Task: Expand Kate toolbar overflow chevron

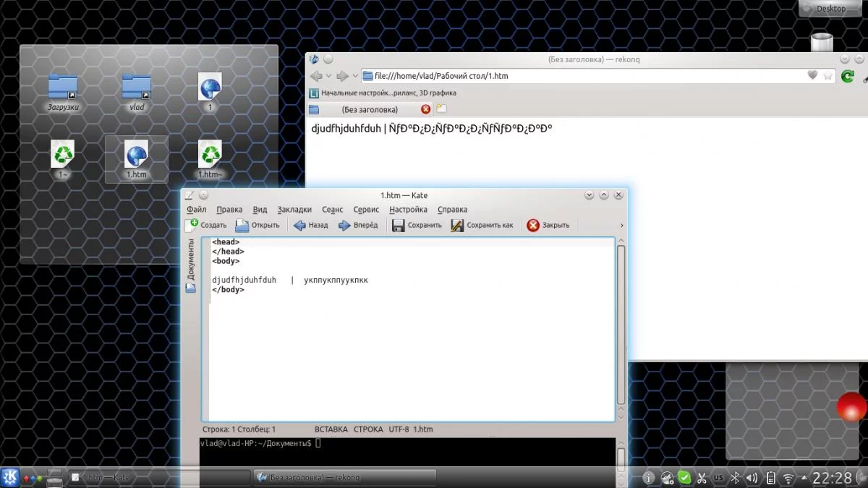Action: tap(621, 226)
